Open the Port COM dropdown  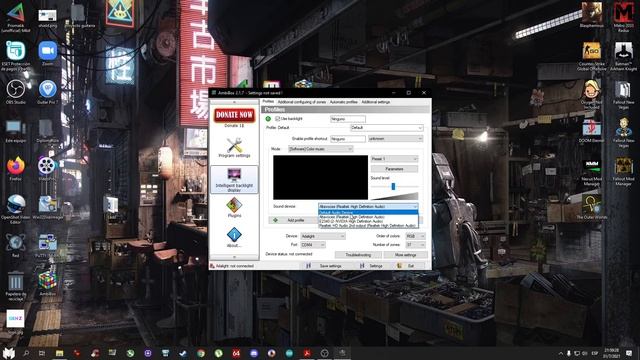pyautogui.click(x=313, y=245)
